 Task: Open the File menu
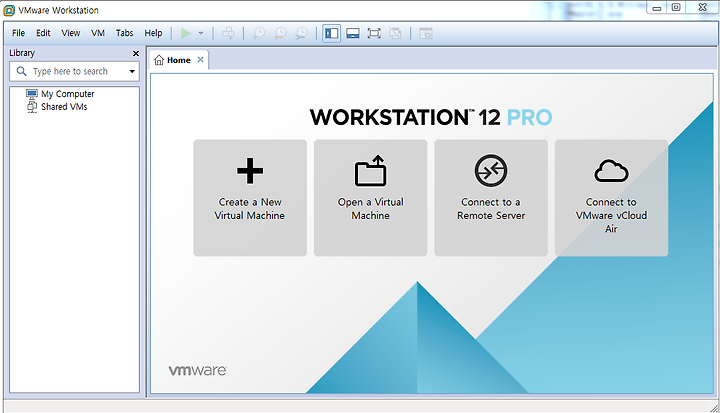(18, 33)
